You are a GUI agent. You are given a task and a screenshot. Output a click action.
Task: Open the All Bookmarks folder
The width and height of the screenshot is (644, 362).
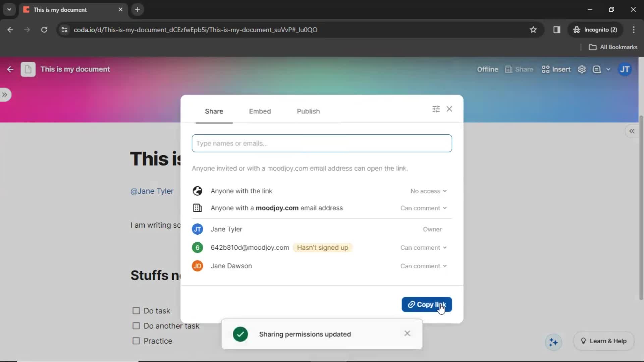point(613,47)
